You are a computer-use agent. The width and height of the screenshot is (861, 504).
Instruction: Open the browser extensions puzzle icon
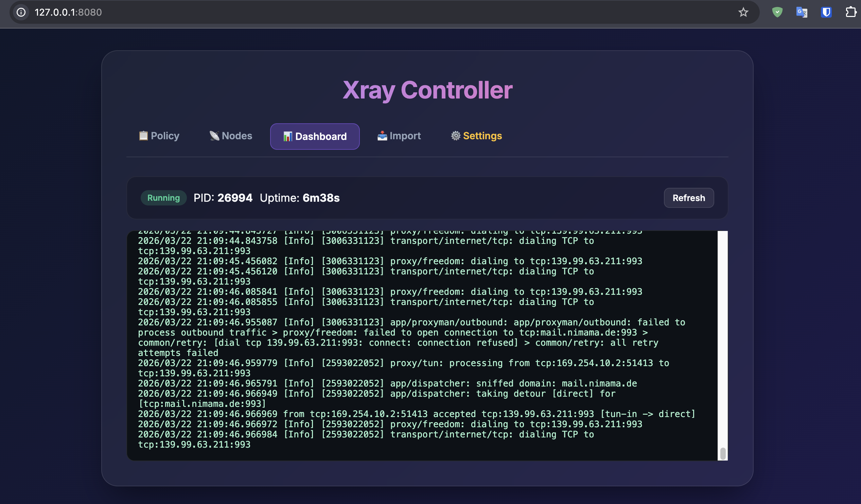point(850,12)
